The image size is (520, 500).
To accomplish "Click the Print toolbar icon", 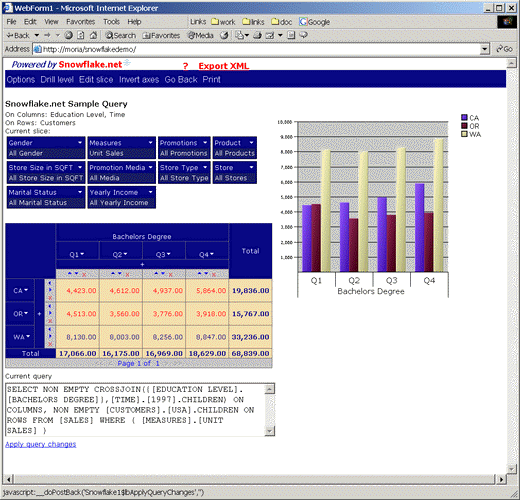I will (257, 35).
